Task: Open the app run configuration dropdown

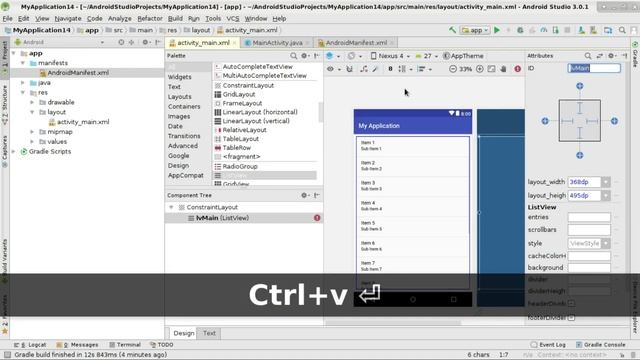Action: 475,30
